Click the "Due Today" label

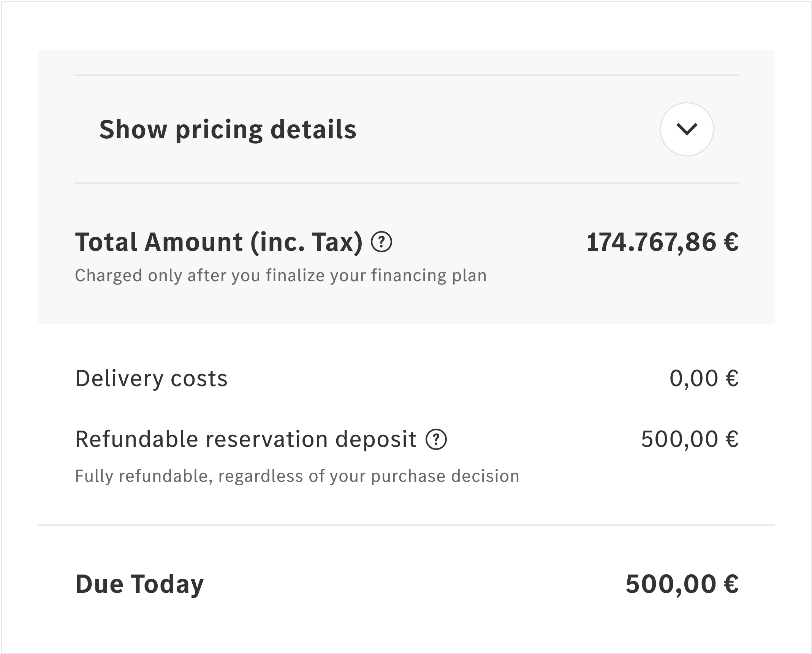[x=139, y=584]
